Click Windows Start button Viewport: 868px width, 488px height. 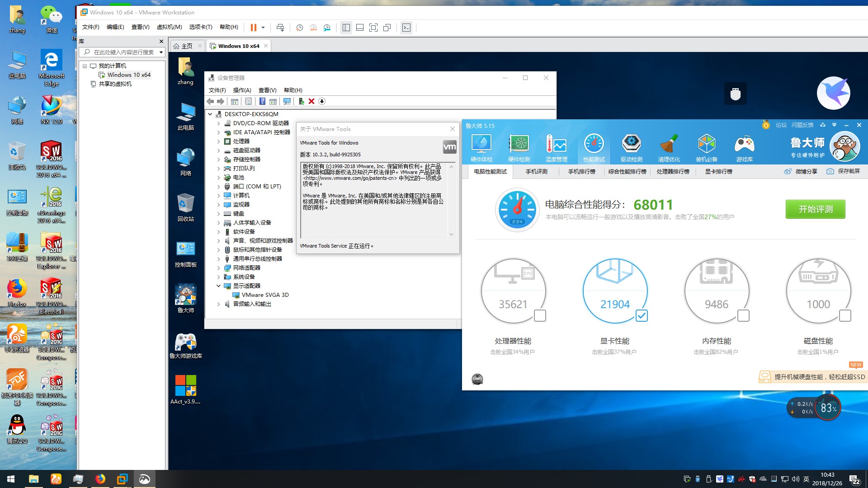tap(11, 479)
